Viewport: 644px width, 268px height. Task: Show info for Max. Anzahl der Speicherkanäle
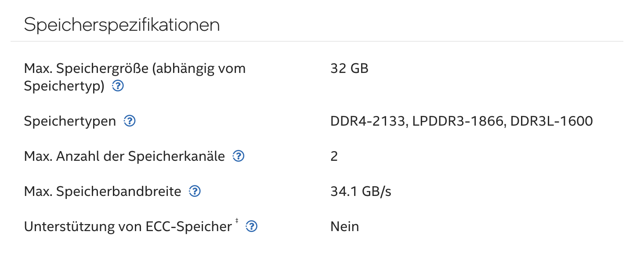pyautogui.click(x=239, y=156)
